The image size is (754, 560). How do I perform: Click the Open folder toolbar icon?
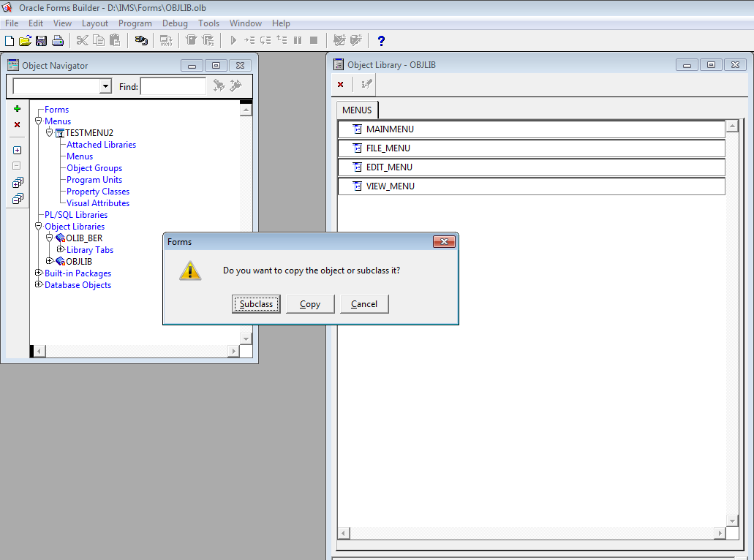click(25, 41)
